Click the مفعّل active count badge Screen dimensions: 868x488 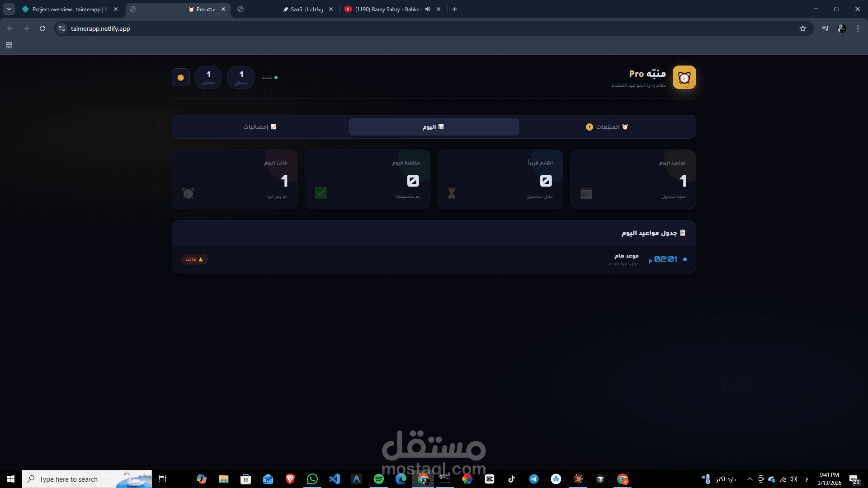click(x=208, y=78)
